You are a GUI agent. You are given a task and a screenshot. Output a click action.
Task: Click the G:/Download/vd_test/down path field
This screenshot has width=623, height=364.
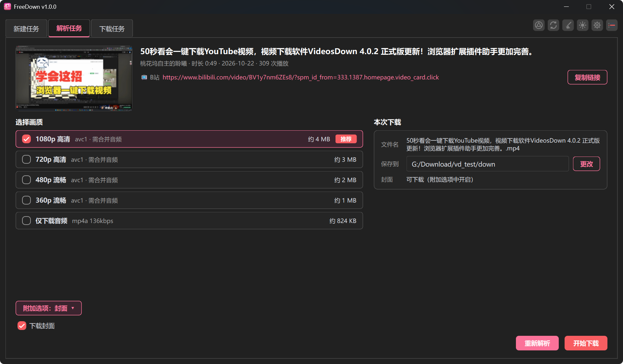pyautogui.click(x=487, y=164)
